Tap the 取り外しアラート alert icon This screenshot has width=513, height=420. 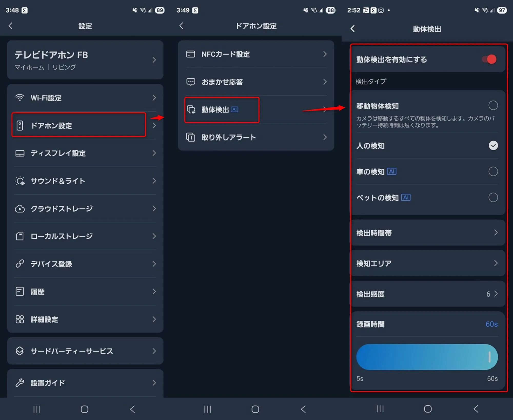191,137
